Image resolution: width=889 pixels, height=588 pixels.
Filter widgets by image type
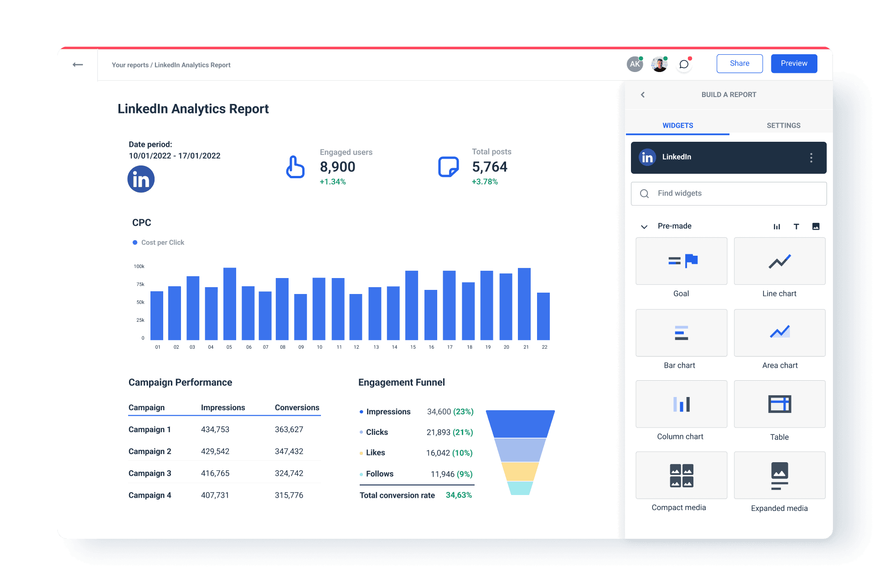click(816, 226)
